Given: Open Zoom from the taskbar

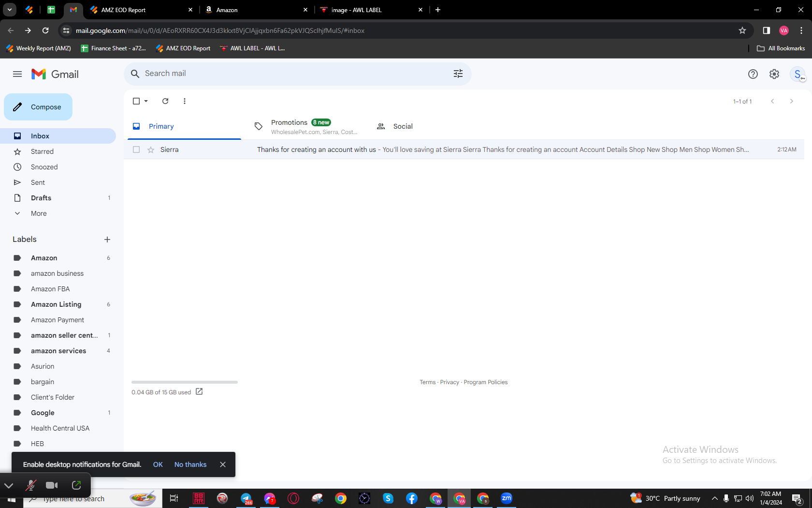Looking at the screenshot, I should coord(507,498).
